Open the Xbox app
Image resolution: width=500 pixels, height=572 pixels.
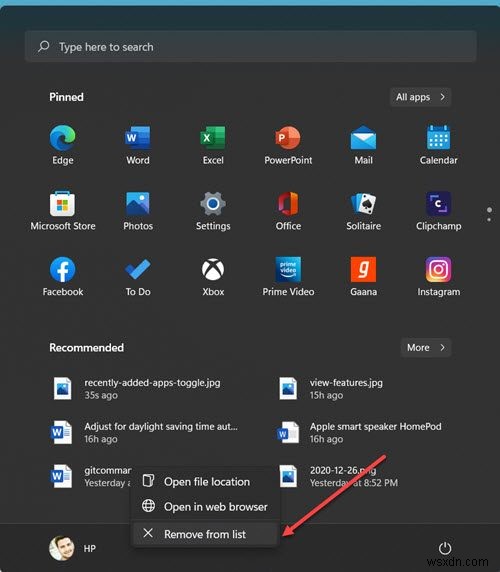[213, 276]
